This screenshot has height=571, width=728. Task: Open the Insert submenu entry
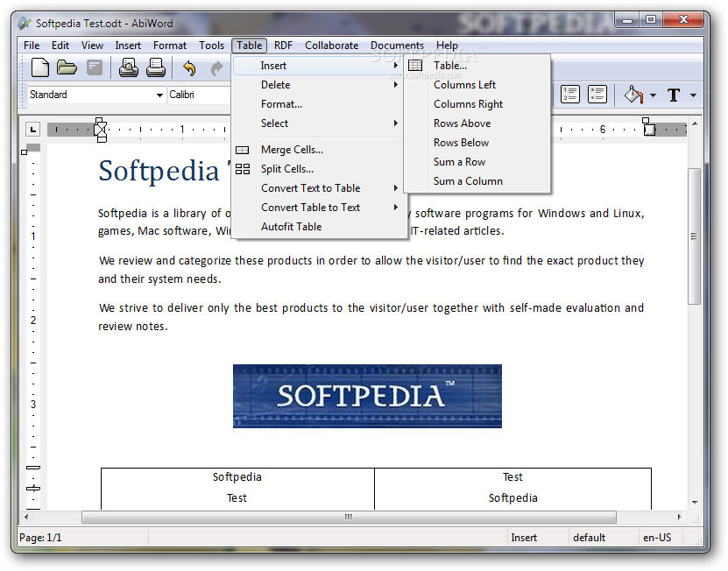[318, 66]
